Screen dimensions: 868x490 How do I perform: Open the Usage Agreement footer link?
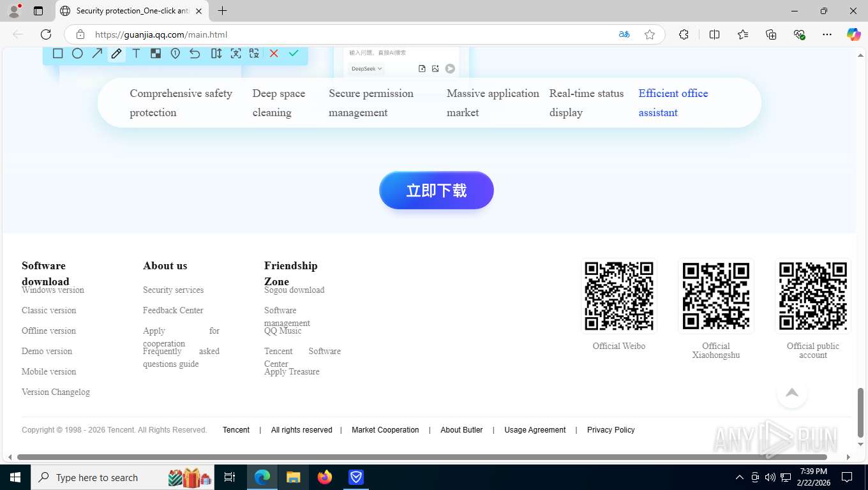535,430
